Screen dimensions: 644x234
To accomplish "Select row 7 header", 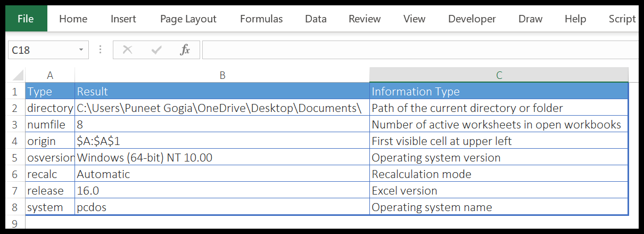I will [15, 190].
